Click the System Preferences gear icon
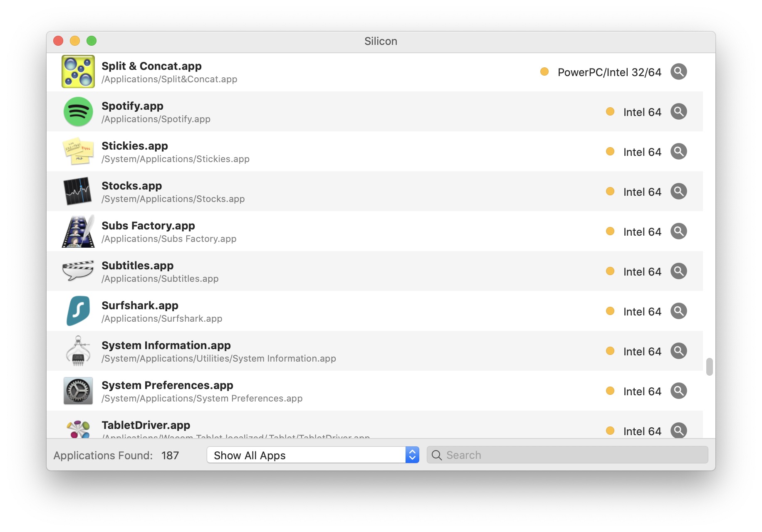 tap(78, 391)
